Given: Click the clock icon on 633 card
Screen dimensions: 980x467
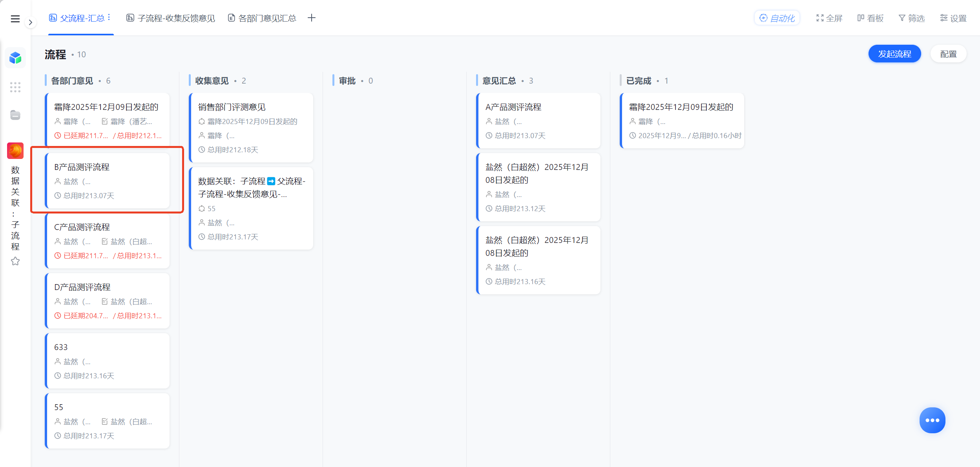Looking at the screenshot, I should [x=58, y=376].
